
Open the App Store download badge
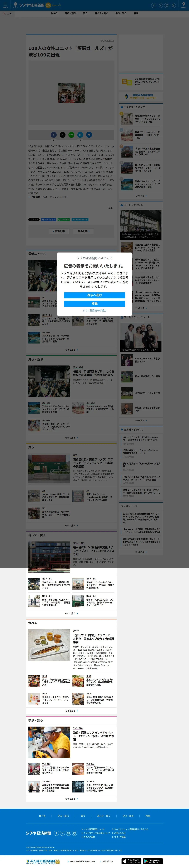pos(131,861)
